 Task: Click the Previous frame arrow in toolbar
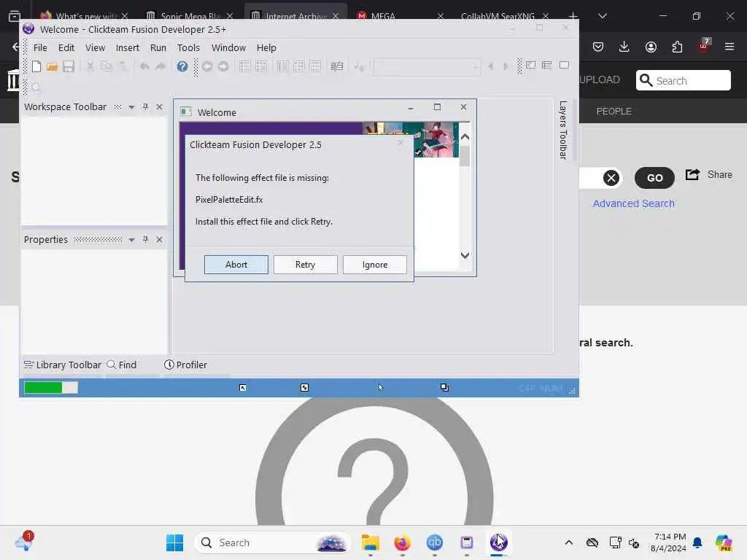(x=490, y=66)
